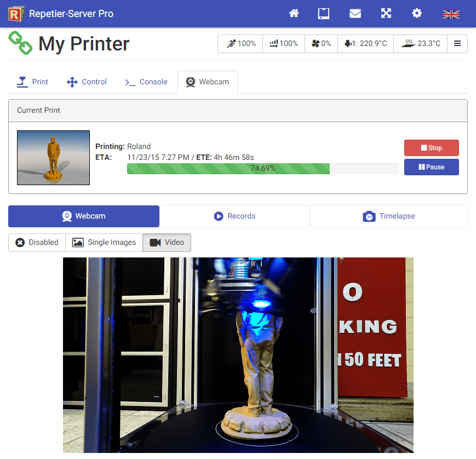
Task: Open the speed multiplier 100% control
Action: point(240,44)
